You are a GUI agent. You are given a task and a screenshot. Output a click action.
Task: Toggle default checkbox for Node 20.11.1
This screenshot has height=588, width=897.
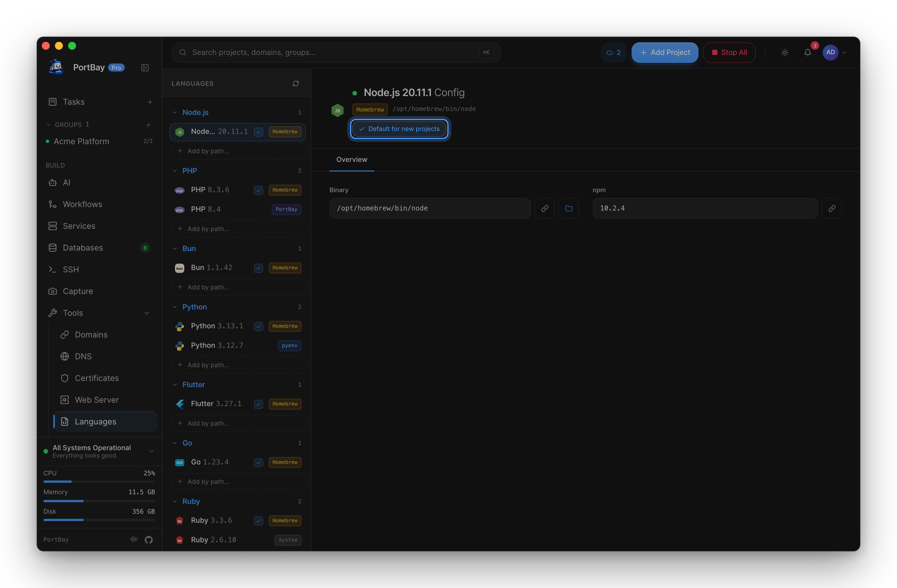(x=259, y=132)
